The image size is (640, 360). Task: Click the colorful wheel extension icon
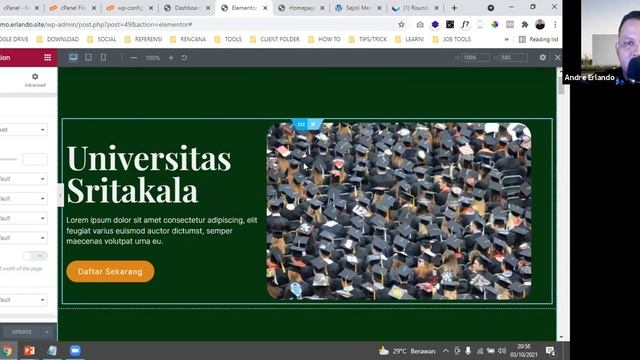(x=495, y=24)
